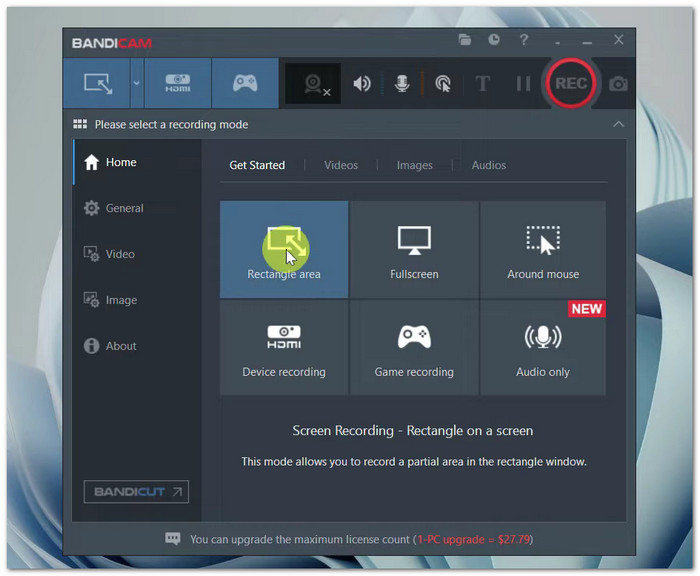Image resolution: width=700 pixels, height=576 pixels.
Task: Choose the Audio only recording tile
Action: pyautogui.click(x=543, y=347)
